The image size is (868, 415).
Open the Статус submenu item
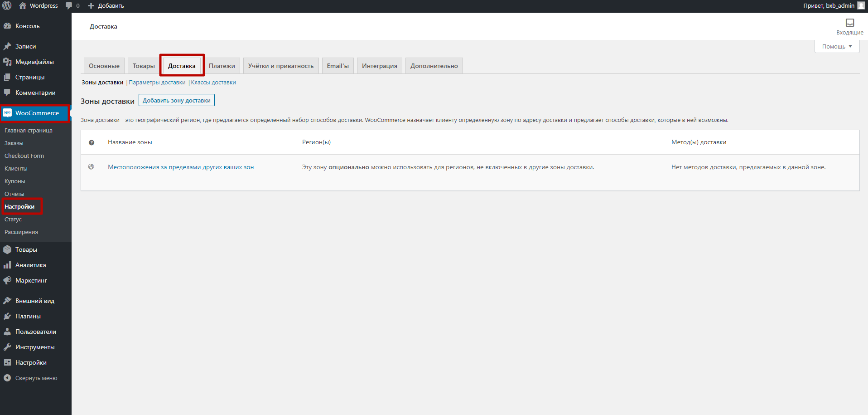tap(13, 219)
